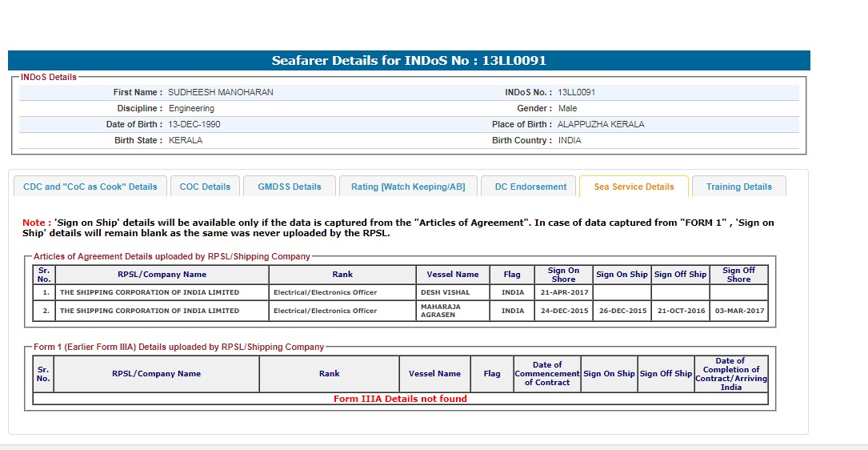Open the CDC and "CoC as Cook" Details tab

click(x=90, y=187)
